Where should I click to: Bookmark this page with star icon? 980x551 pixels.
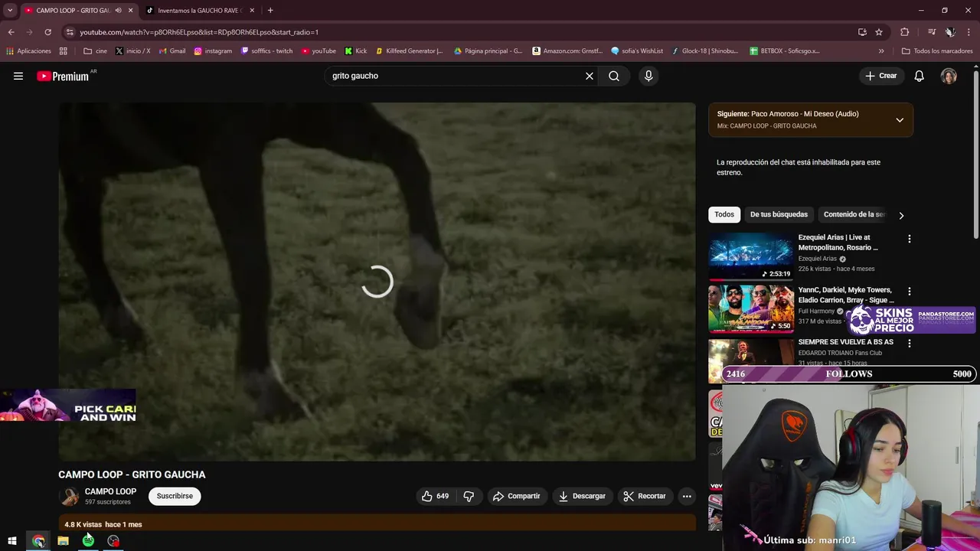click(879, 32)
